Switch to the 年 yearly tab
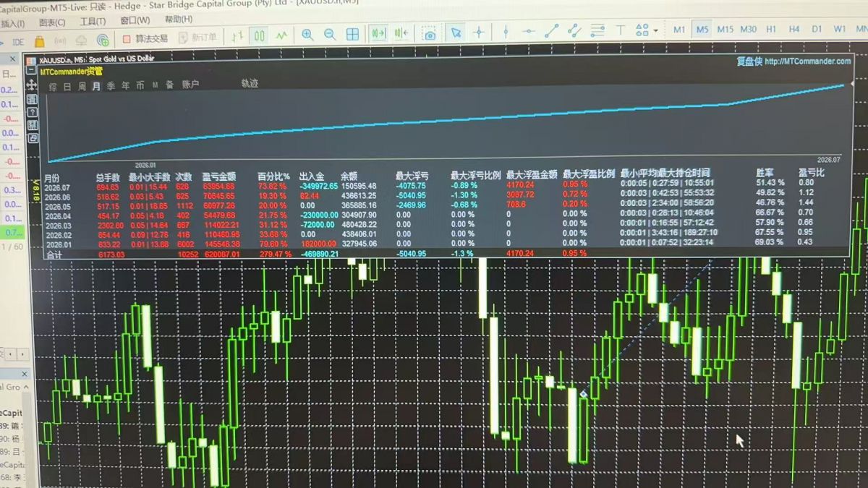868x488 pixels. [125, 86]
